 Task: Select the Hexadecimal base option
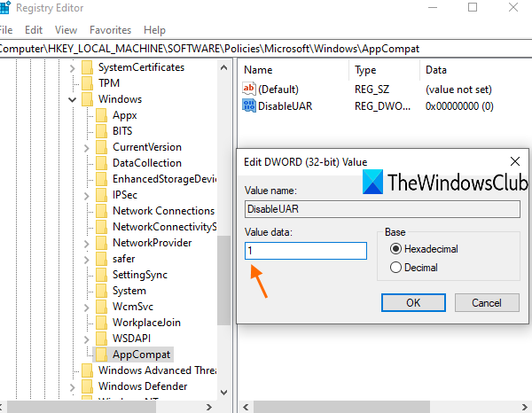[395, 249]
